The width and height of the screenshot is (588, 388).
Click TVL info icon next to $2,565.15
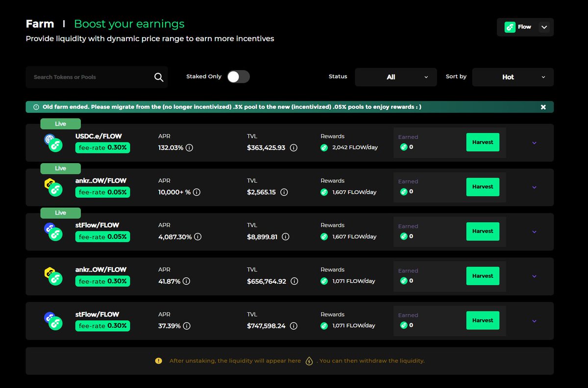pyautogui.click(x=284, y=193)
